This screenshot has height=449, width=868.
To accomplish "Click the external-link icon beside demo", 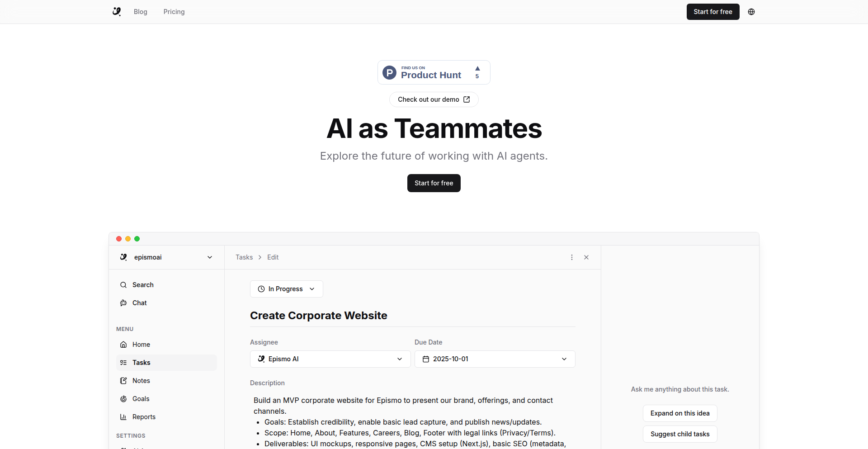I will (467, 99).
